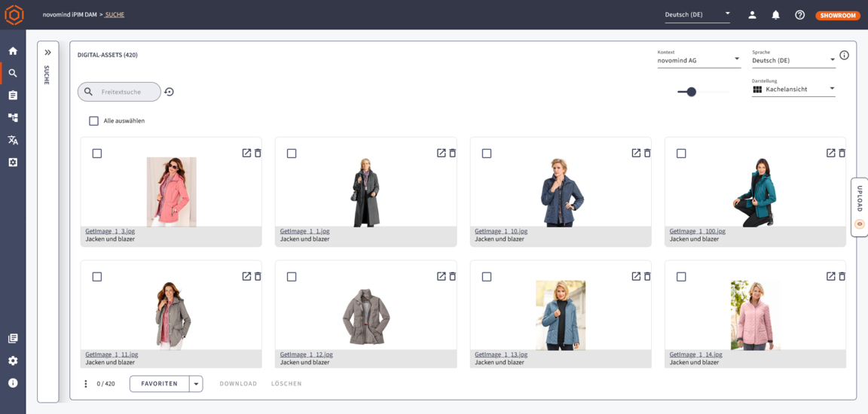Click the Freitextsuche search field

click(x=124, y=92)
